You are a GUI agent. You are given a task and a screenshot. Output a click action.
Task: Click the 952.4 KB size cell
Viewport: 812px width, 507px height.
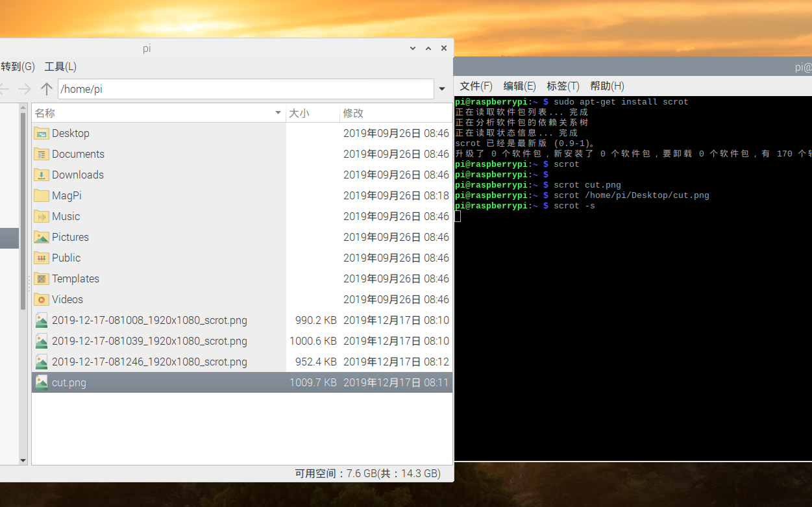(x=315, y=362)
